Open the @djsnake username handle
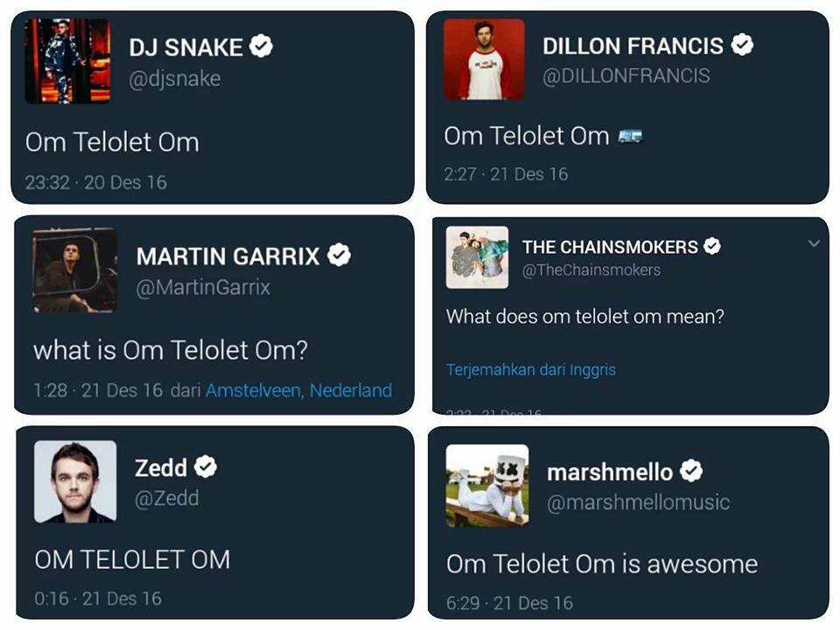This screenshot has width=840, height=630. point(175,78)
